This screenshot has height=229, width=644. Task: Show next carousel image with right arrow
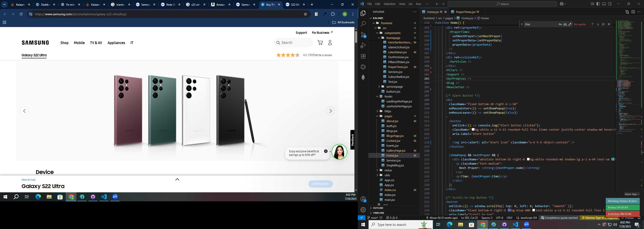pyautogui.click(x=330, y=111)
